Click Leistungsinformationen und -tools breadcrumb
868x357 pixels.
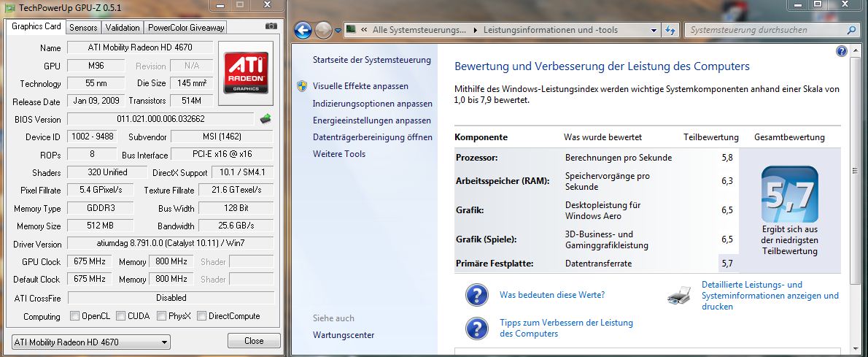[x=550, y=30]
